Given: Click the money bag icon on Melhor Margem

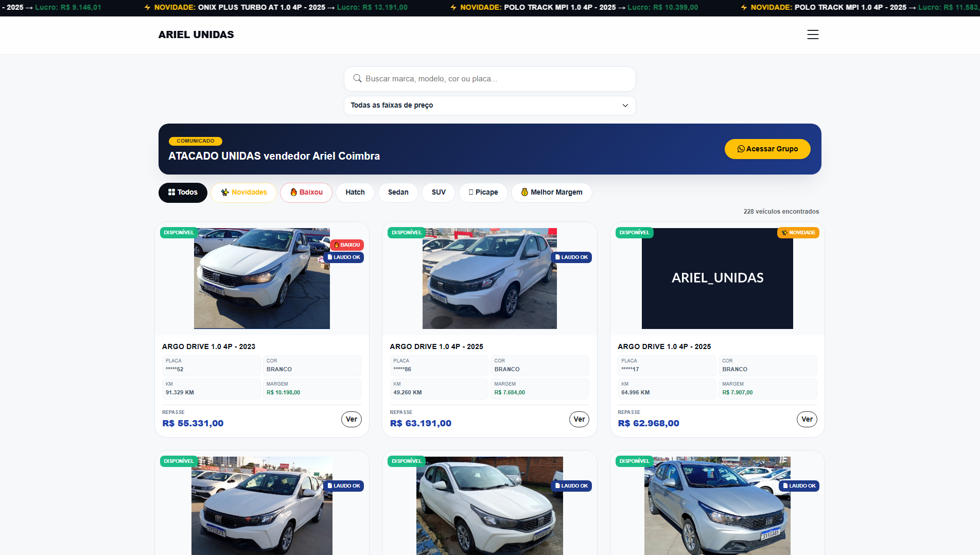Looking at the screenshot, I should pyautogui.click(x=524, y=192).
